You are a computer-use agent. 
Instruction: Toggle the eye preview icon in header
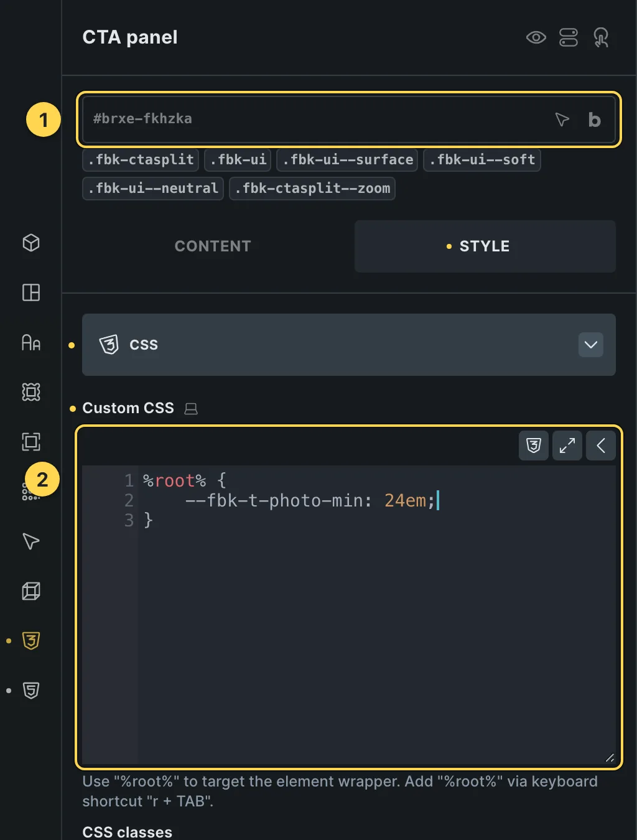point(536,38)
